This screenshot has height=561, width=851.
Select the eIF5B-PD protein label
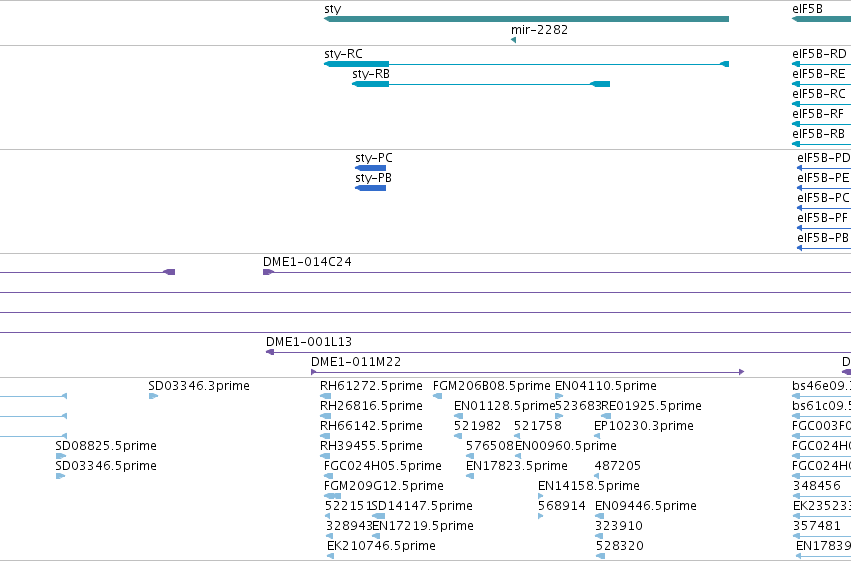(823, 158)
